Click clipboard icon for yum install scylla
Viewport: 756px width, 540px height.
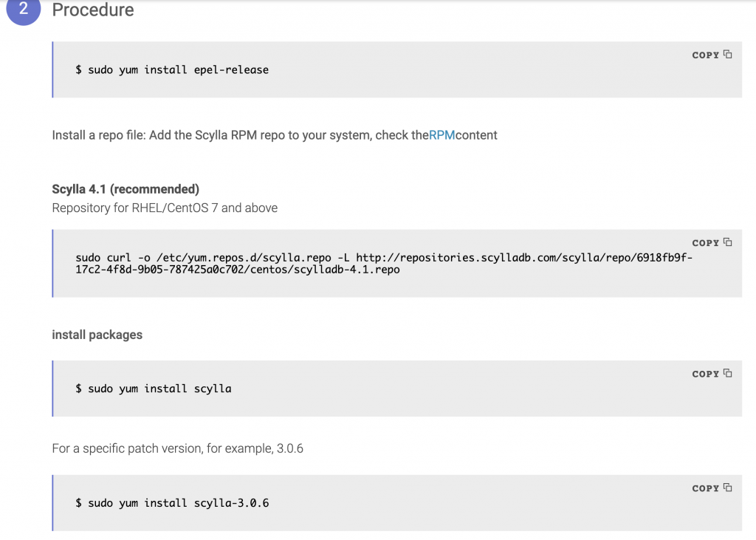pyautogui.click(x=727, y=374)
